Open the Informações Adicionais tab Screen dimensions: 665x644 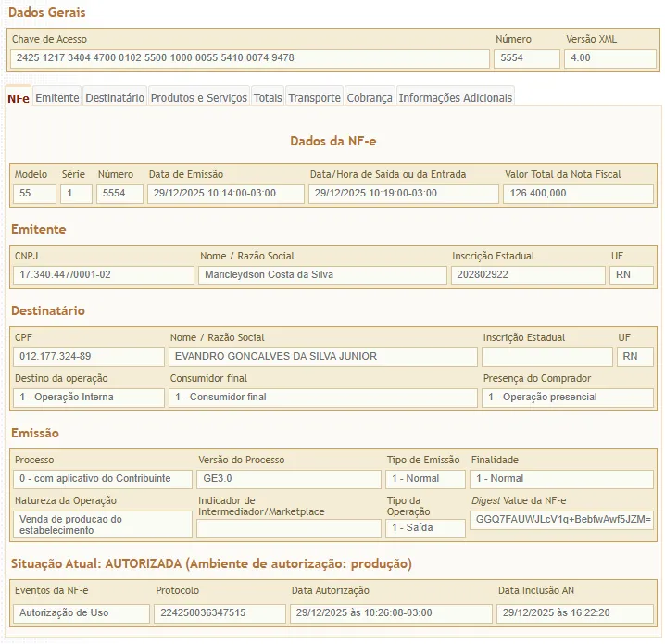point(455,97)
